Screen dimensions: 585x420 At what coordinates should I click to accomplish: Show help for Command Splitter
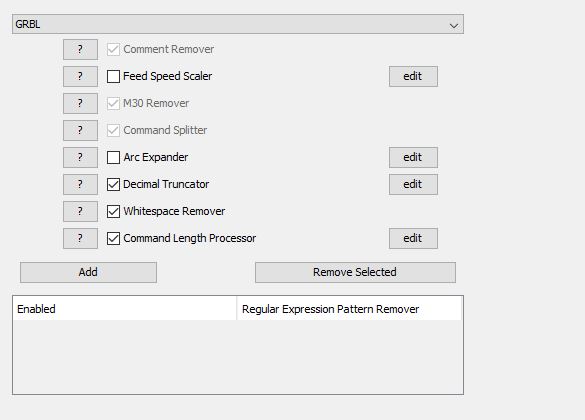click(80, 130)
